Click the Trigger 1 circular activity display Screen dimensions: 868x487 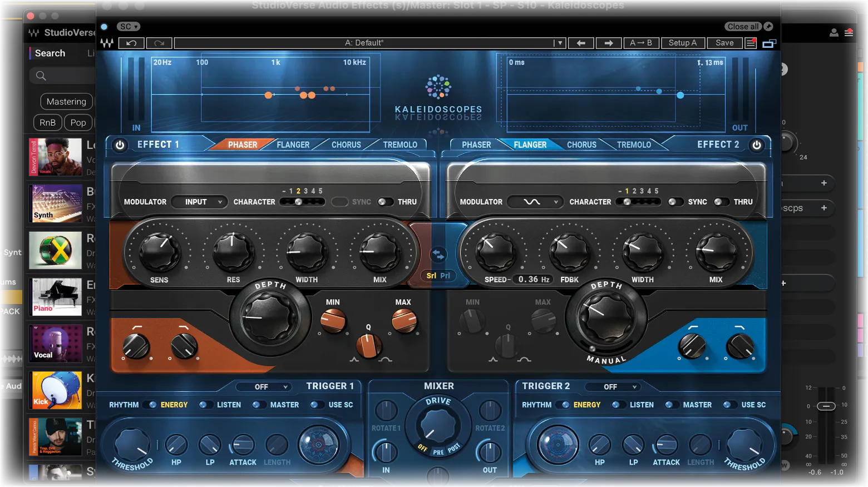pyautogui.click(x=318, y=444)
